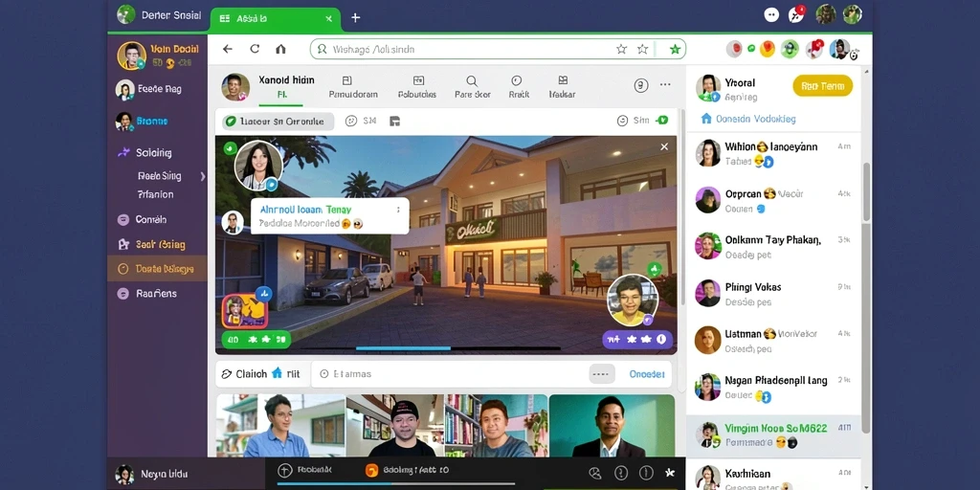
Task: Click the Onoeter link
Action: (646, 374)
